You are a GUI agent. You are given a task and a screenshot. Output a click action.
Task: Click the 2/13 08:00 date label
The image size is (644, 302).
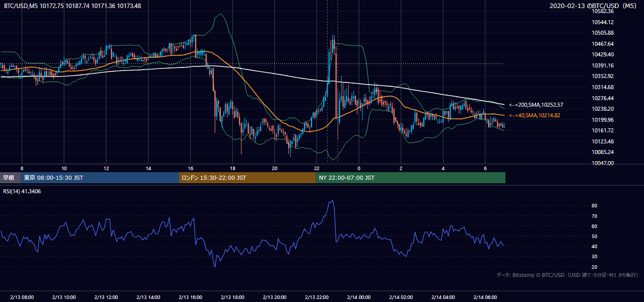point(21,297)
